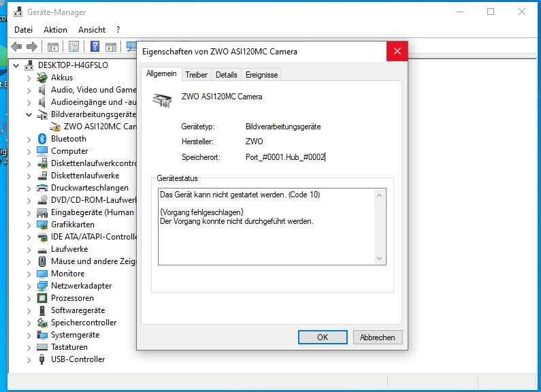Close the Eigenschaften dialog with red X

(397, 52)
